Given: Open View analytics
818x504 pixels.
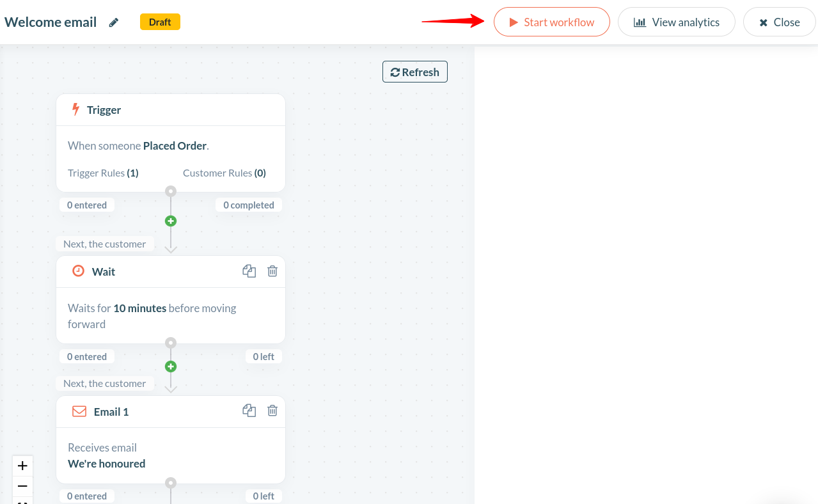Looking at the screenshot, I should tap(676, 22).
